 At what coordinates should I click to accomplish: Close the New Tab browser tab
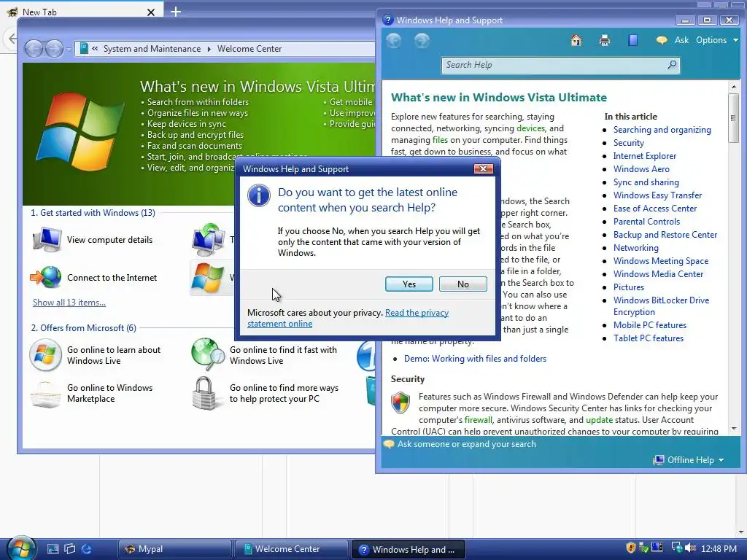click(x=150, y=12)
